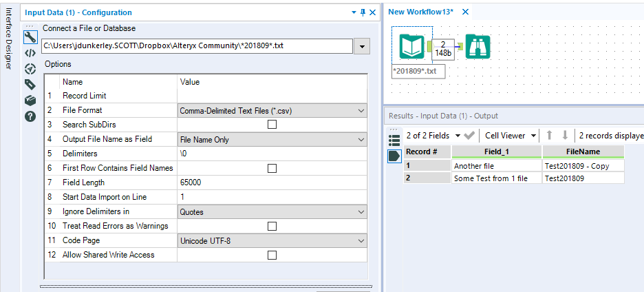
Task: Click the Browse tool input anchor
Action: (x=460, y=46)
